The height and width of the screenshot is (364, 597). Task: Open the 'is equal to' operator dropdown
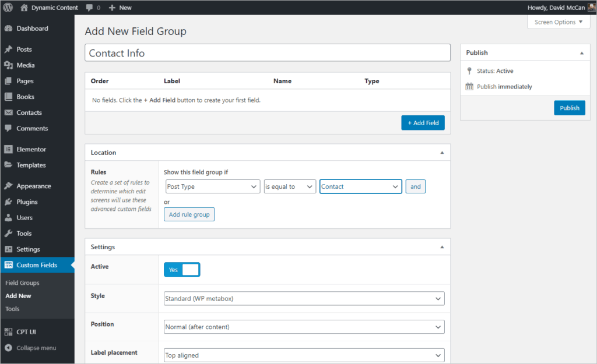pos(290,186)
